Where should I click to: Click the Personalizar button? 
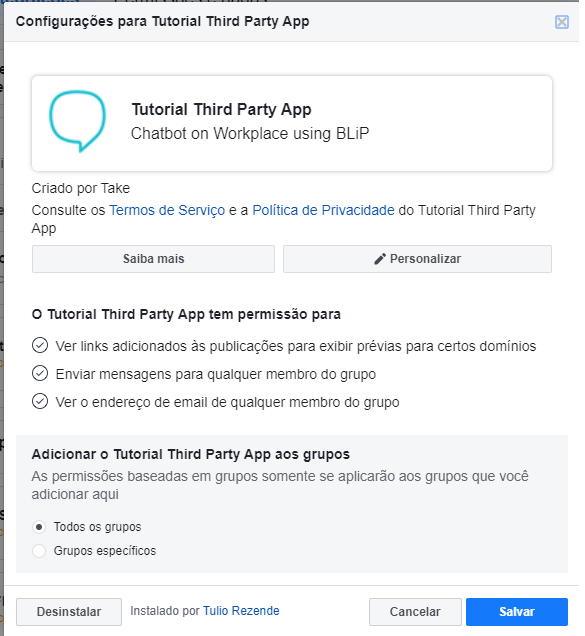point(417,259)
